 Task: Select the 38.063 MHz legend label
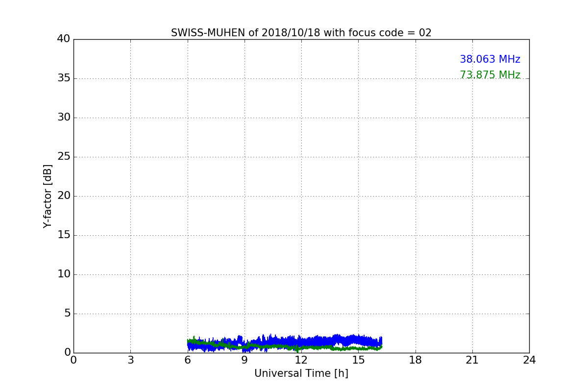click(x=490, y=59)
